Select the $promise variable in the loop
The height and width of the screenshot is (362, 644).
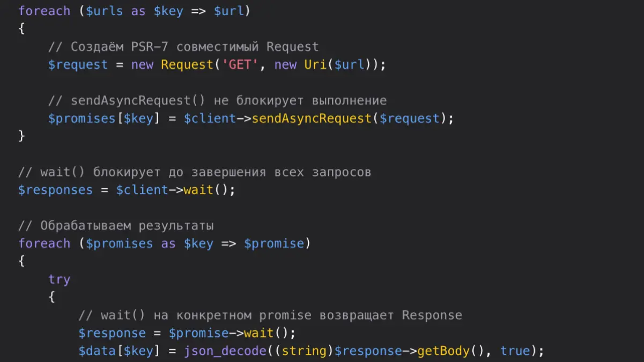[275, 243]
